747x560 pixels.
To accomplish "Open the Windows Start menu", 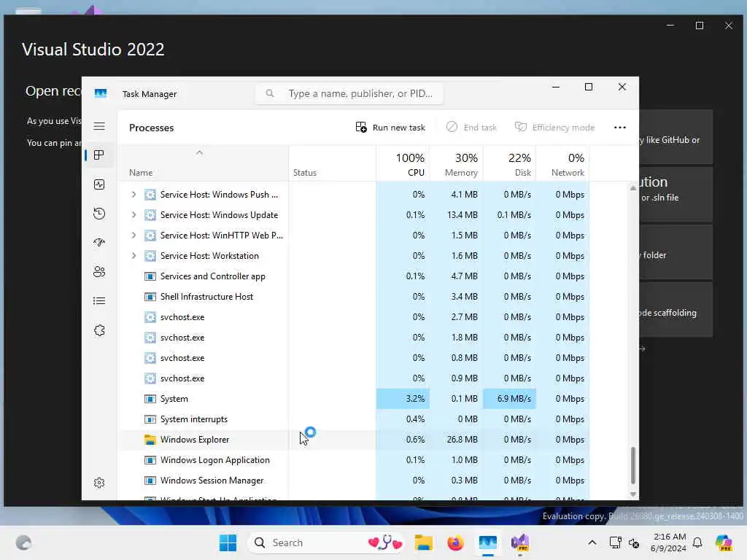I will coord(228,542).
